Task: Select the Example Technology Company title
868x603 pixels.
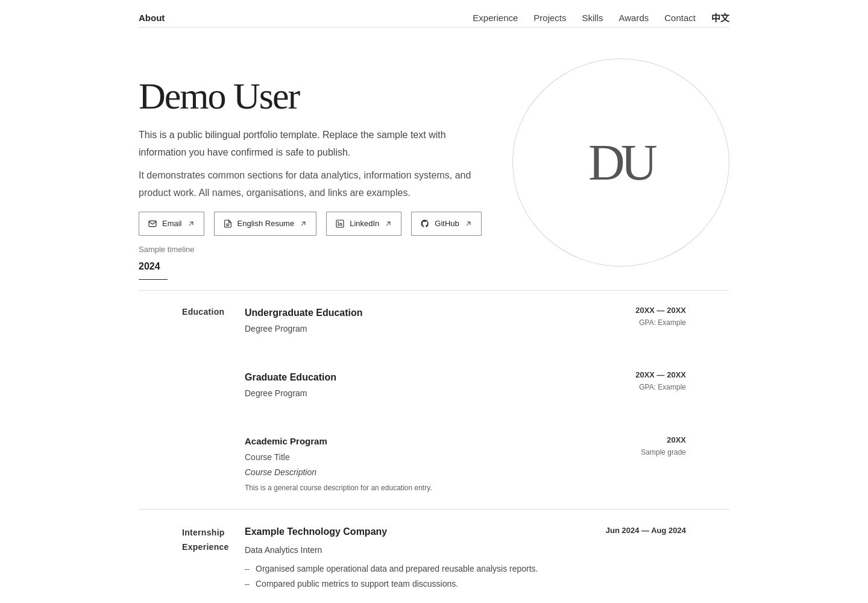Action: [316, 531]
